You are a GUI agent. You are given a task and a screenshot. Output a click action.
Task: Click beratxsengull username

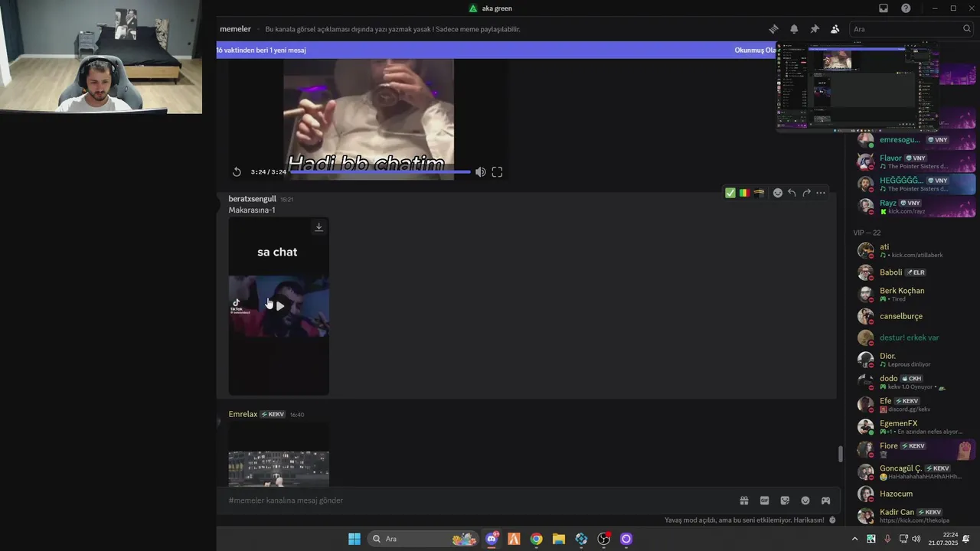(252, 199)
